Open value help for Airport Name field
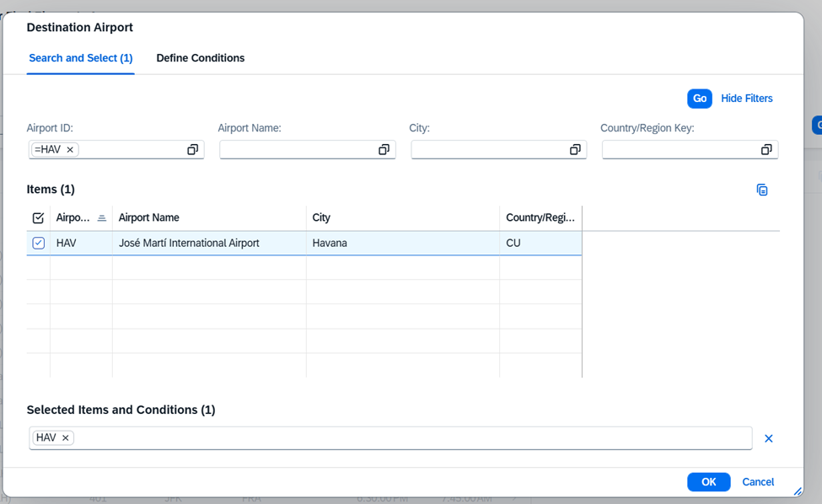Screen dimensions: 822x504 [384, 150]
